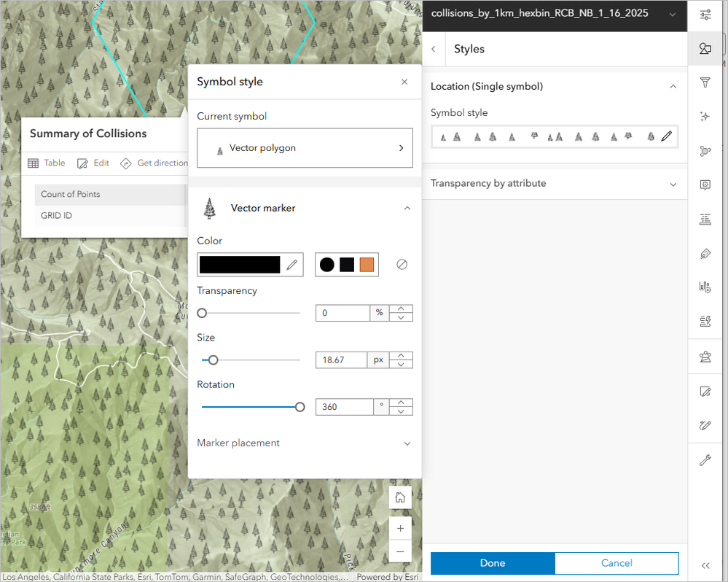728x582 pixels.
Task: Click the Size value field showing 18.67
Action: coord(341,360)
